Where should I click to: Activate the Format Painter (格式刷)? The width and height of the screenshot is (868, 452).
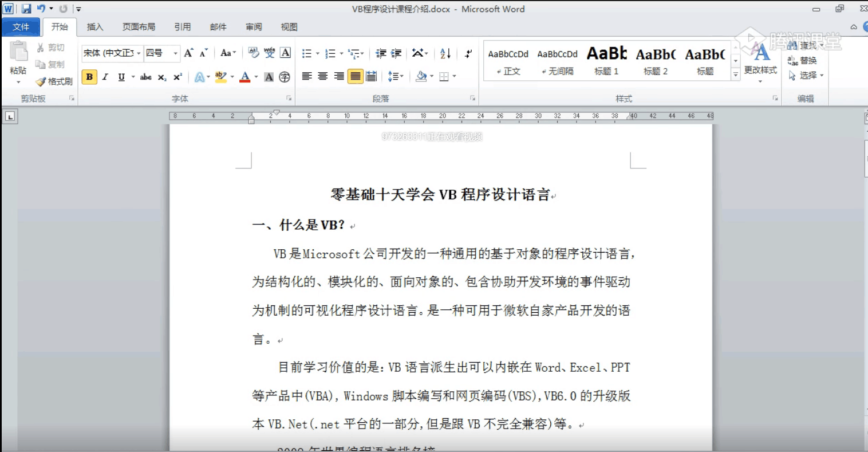[x=54, y=81]
